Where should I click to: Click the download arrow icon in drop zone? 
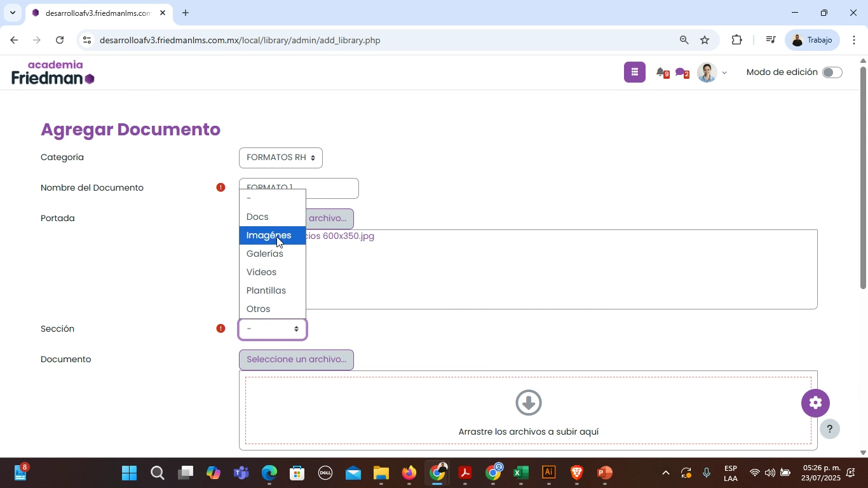(529, 402)
